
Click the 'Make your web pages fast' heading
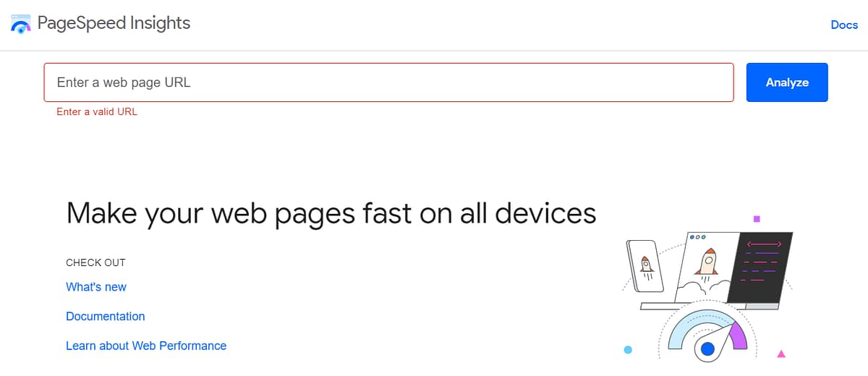coord(331,213)
